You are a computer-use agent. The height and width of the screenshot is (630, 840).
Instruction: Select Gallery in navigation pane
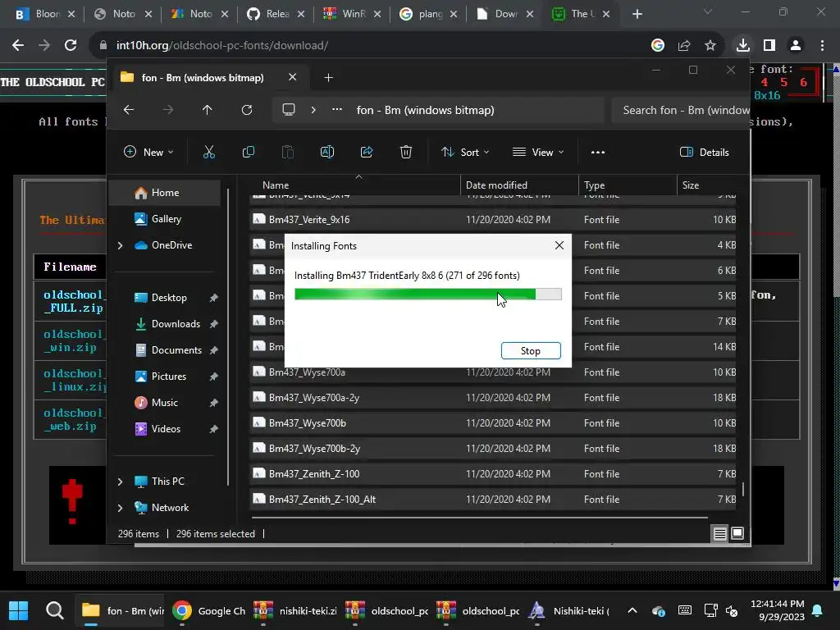tap(164, 219)
